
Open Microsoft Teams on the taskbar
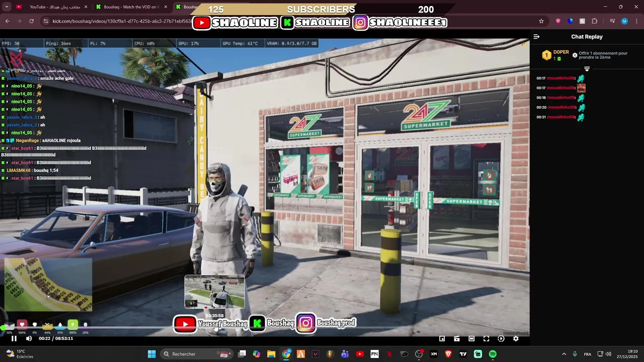[345, 354]
